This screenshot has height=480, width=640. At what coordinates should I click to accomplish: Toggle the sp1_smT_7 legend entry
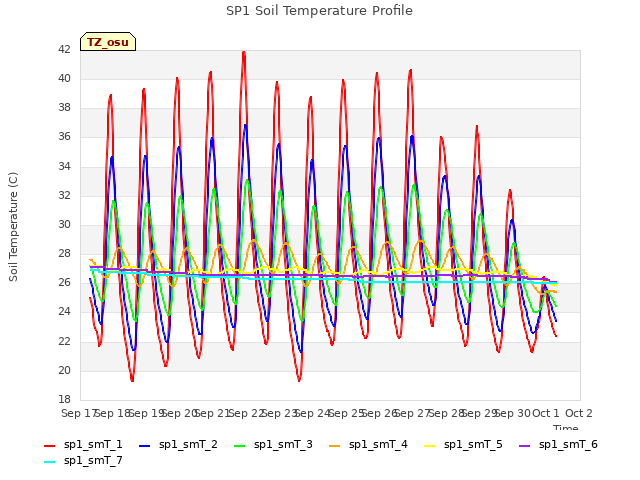(83, 460)
